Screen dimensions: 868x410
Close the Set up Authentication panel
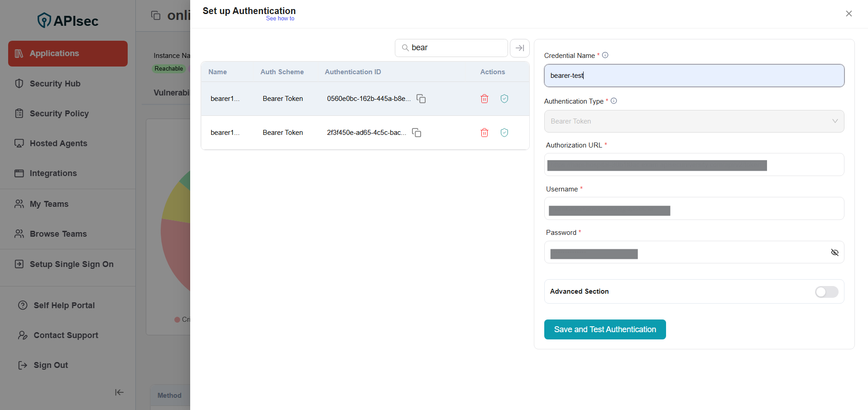tap(849, 14)
